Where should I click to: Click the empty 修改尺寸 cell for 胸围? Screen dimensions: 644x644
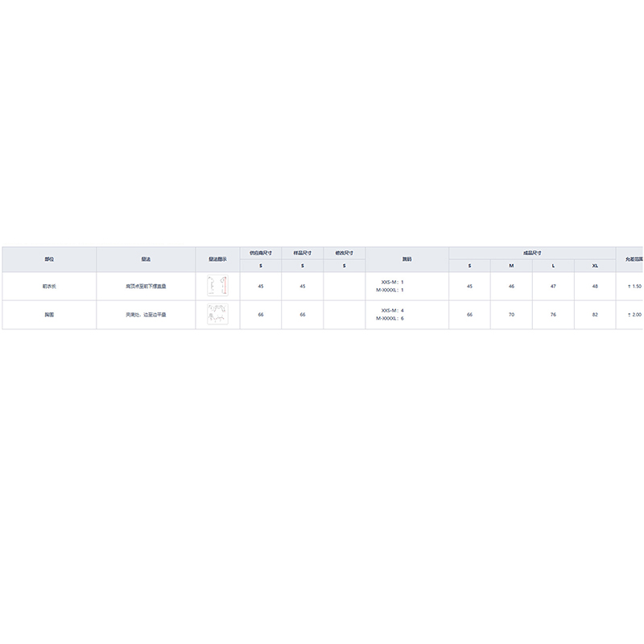pyautogui.click(x=344, y=315)
